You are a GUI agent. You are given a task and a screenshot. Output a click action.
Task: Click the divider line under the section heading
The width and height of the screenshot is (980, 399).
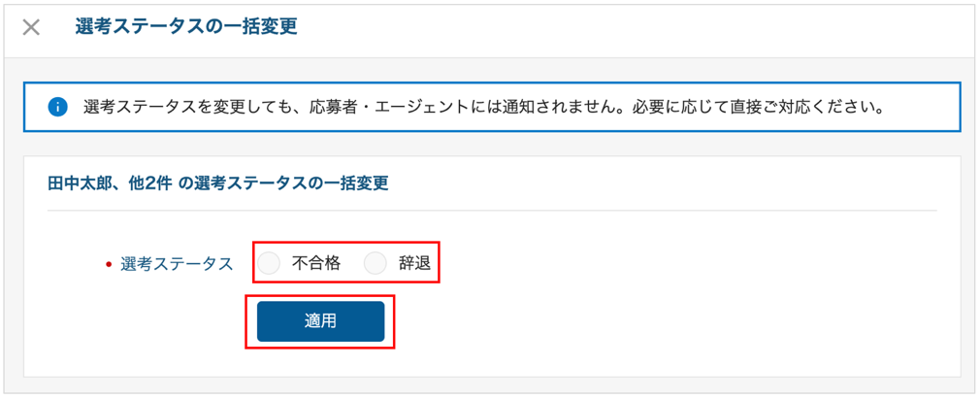[x=492, y=210]
